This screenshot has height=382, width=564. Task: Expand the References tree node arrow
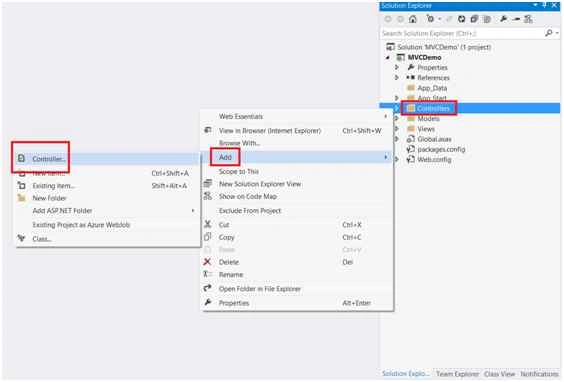click(x=396, y=78)
